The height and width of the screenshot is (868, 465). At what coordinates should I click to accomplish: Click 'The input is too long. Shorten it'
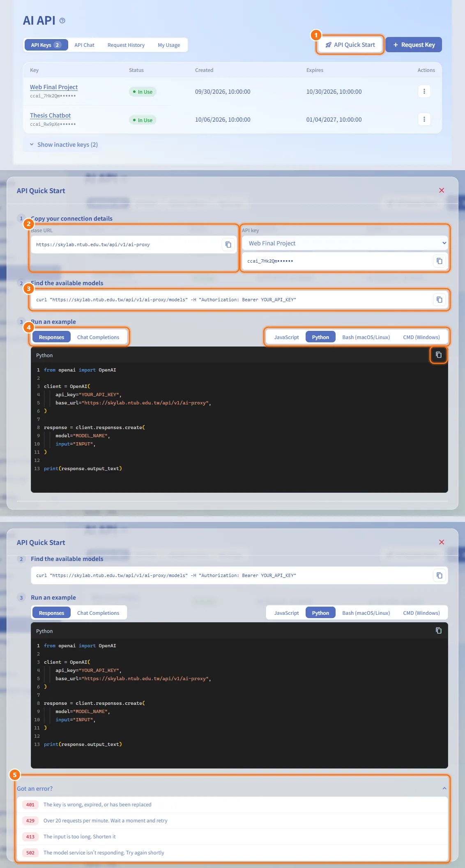pos(80,837)
